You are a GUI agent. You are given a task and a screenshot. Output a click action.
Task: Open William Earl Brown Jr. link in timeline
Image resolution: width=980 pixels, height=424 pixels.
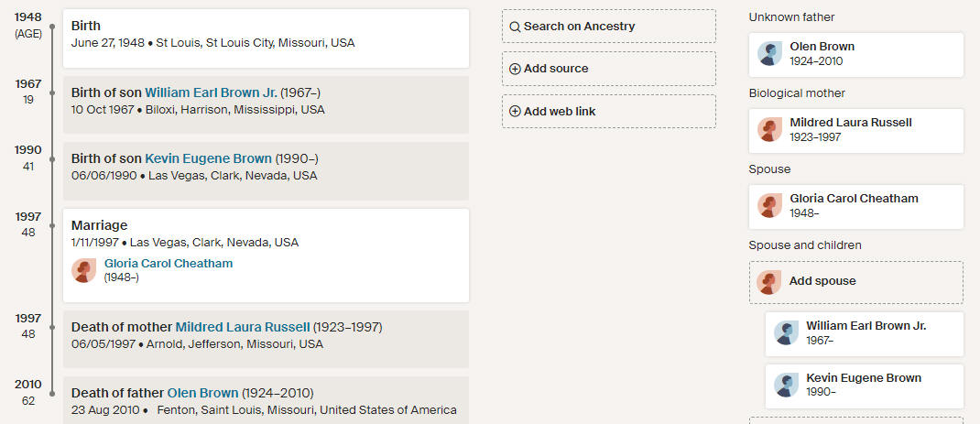[212, 92]
